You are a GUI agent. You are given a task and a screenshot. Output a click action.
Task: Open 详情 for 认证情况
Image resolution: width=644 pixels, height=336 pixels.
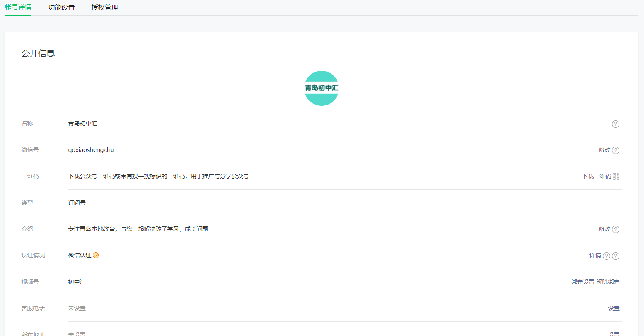tap(595, 255)
